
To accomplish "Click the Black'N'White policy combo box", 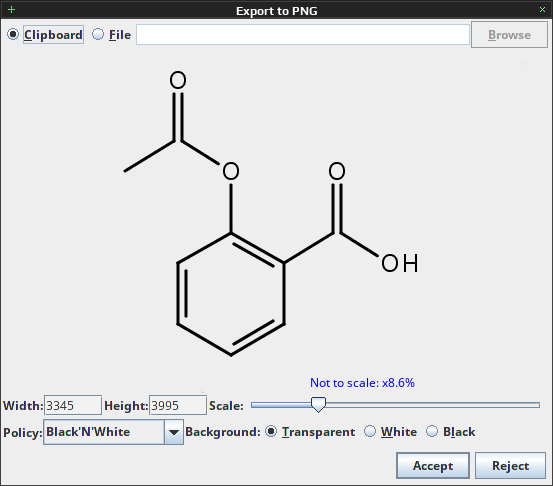I will [113, 432].
